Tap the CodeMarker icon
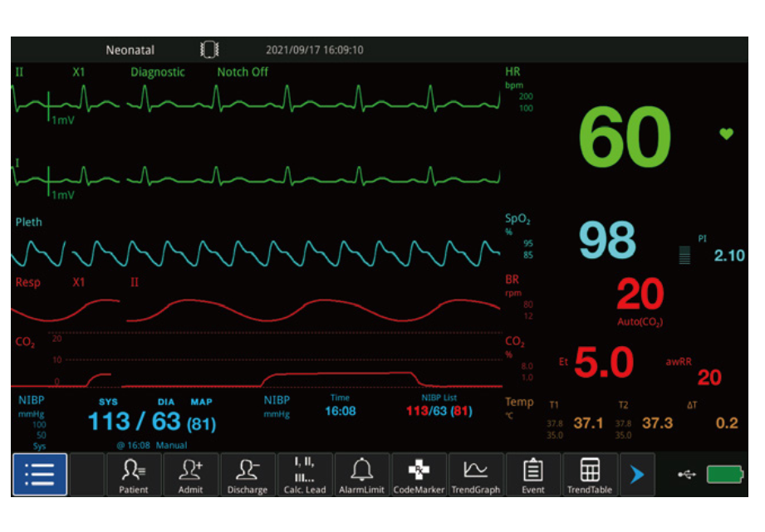 pyautogui.click(x=419, y=475)
